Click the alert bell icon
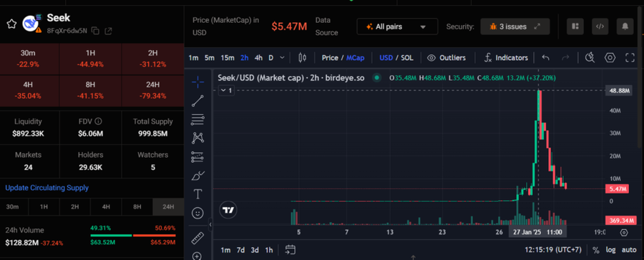This screenshot has height=260, width=644. (625, 26)
